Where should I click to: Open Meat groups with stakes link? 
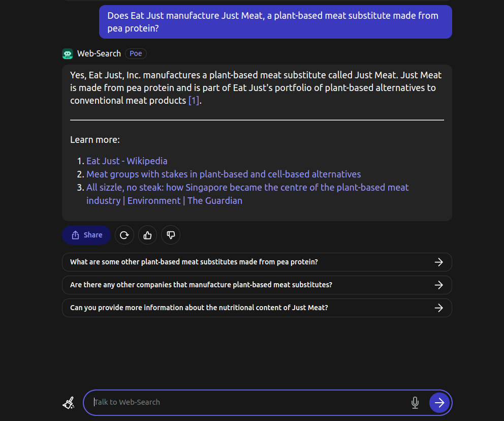[x=224, y=174]
